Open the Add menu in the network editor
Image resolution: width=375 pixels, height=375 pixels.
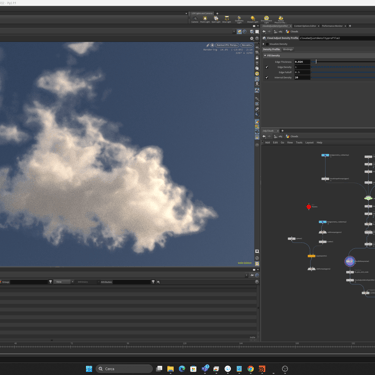point(268,142)
